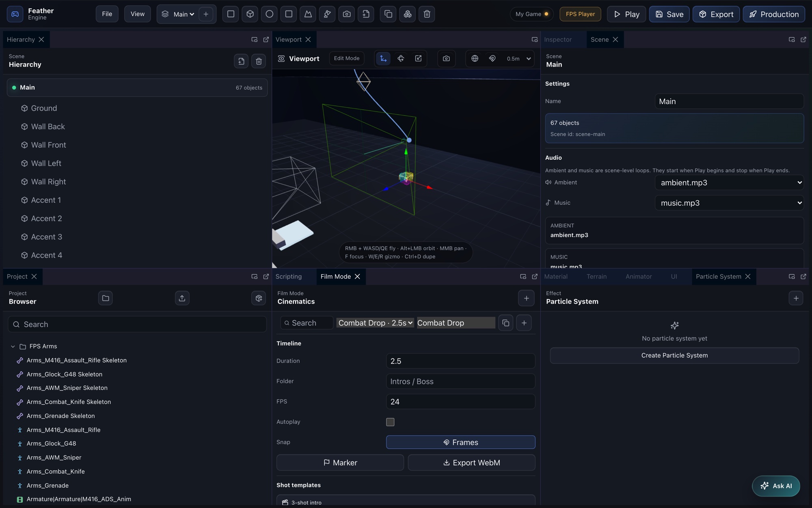This screenshot has width=812, height=508.
Task: Click the plus icon beside the cinematic copy icon
Action: tap(524, 323)
